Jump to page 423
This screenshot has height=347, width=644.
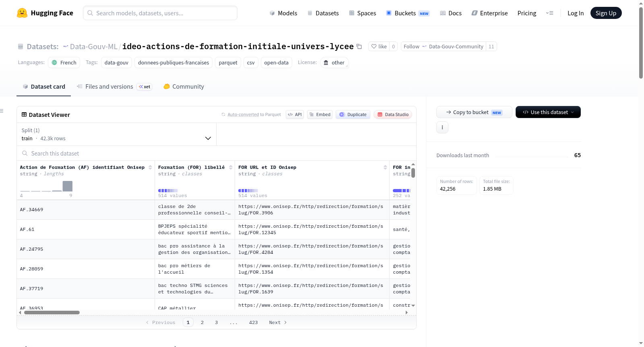coord(253,322)
